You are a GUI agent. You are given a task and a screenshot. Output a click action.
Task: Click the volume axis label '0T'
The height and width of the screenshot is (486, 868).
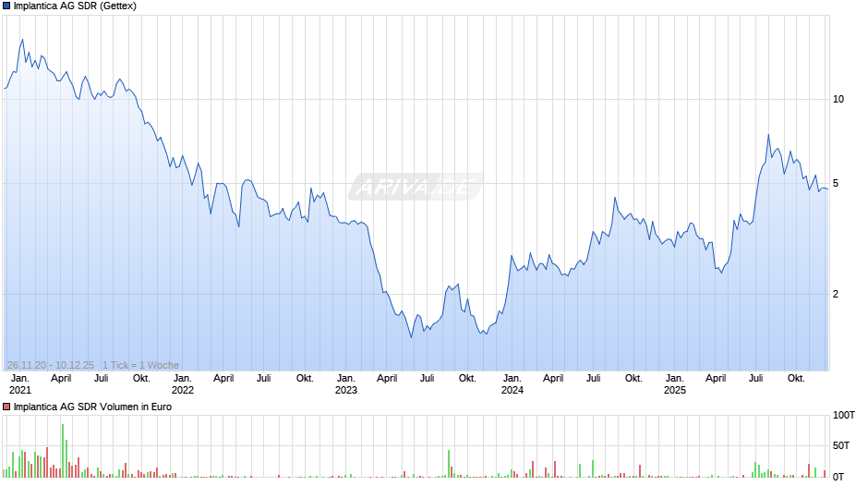coord(838,477)
